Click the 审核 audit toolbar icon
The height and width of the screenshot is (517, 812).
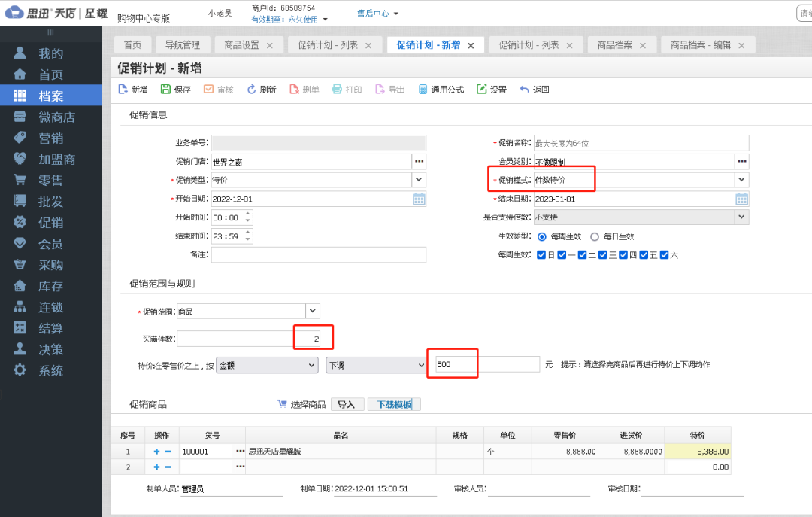[x=218, y=89]
